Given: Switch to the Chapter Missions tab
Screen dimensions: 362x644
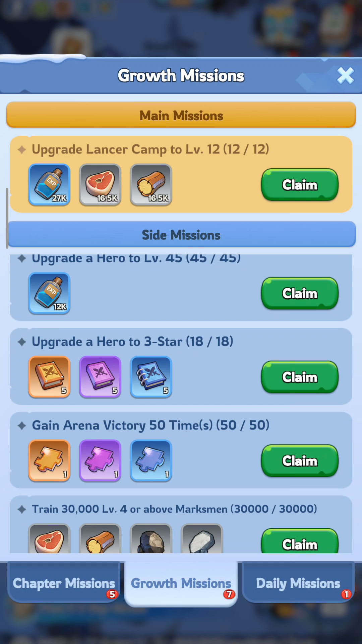Looking at the screenshot, I should coord(64,583).
